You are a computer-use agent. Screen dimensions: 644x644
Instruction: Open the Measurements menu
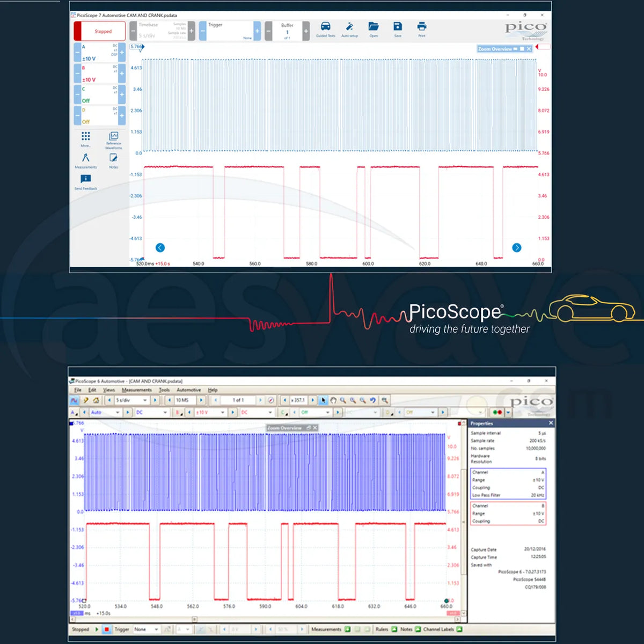click(x=136, y=390)
